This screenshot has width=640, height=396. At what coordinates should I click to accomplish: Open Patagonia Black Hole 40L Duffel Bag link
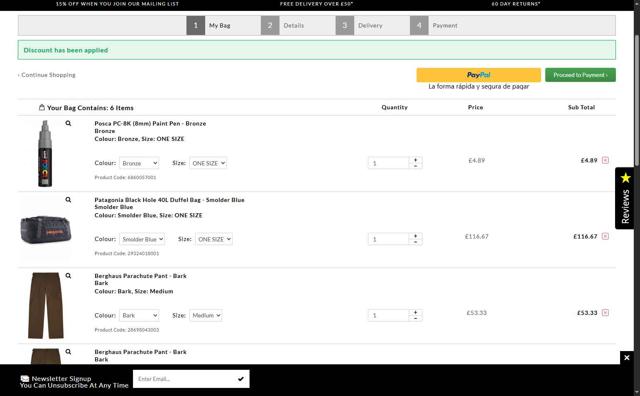(169, 200)
